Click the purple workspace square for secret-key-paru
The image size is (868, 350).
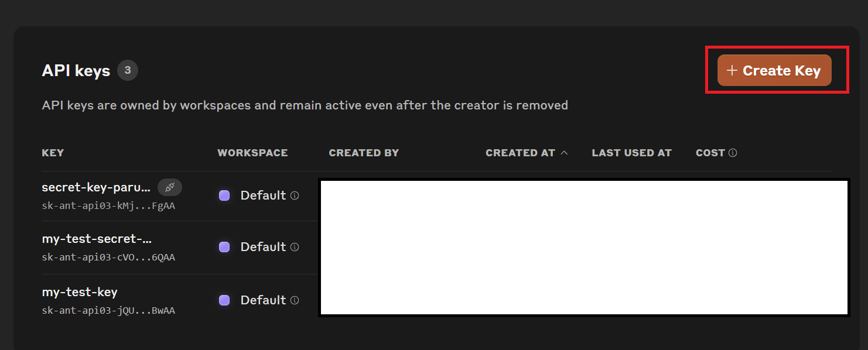pyautogui.click(x=224, y=195)
